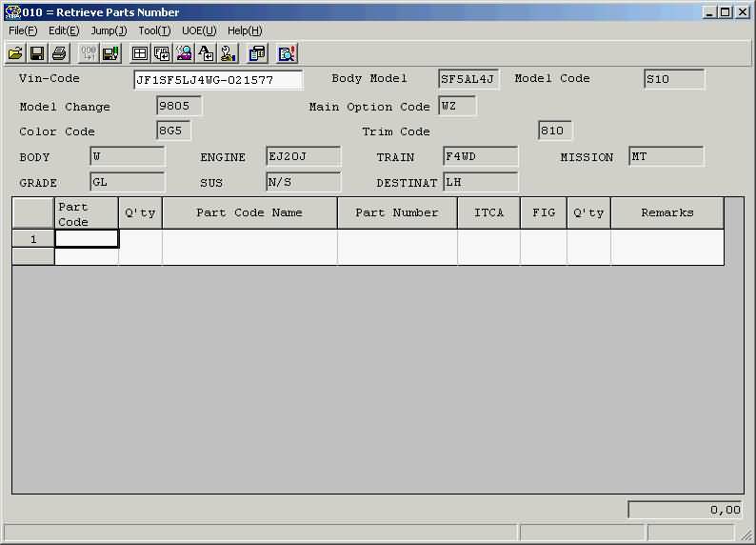
Task: Click the Open folder toolbar icon
Action: [x=15, y=53]
